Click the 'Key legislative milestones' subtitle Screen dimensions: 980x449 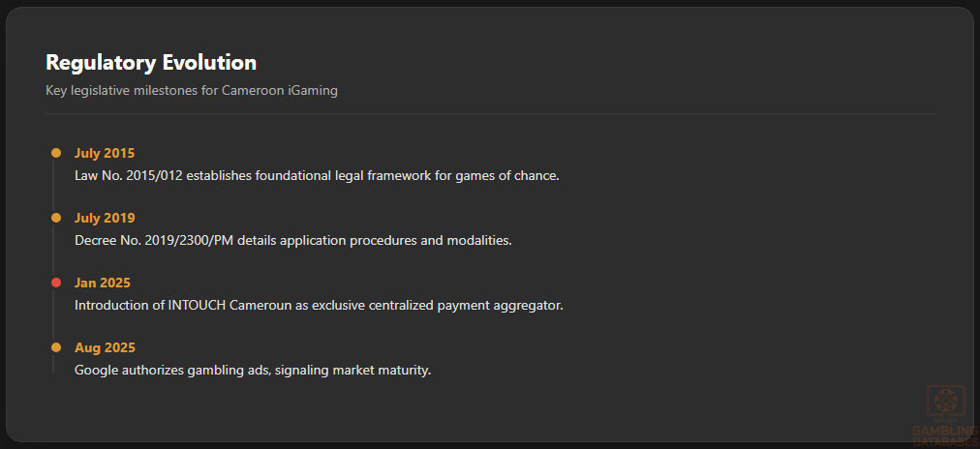point(192,91)
